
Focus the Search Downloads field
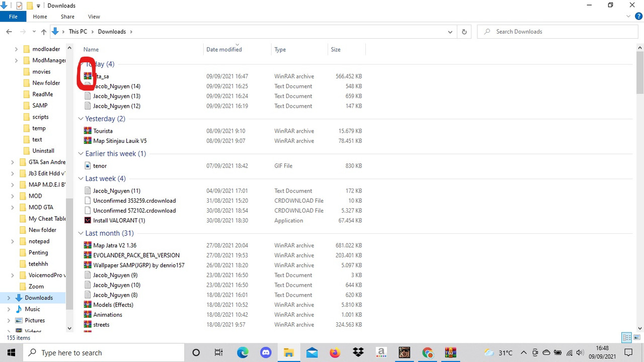point(557,32)
